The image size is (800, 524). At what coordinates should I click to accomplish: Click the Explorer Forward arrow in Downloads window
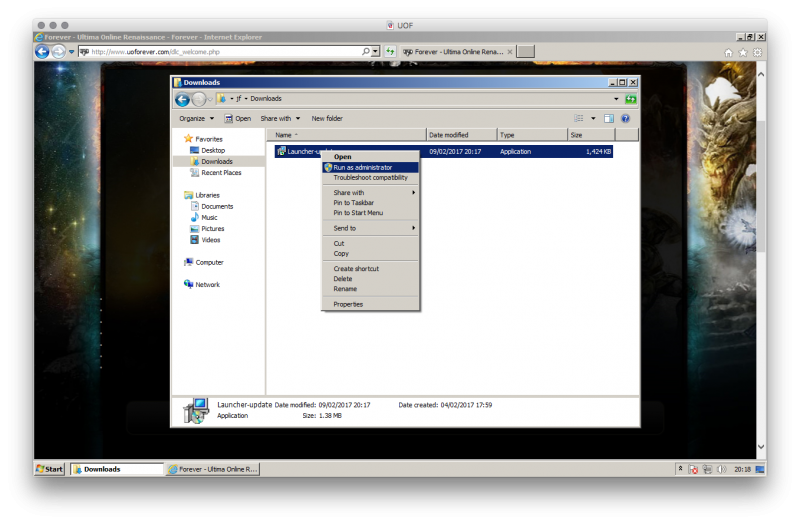tap(199, 99)
